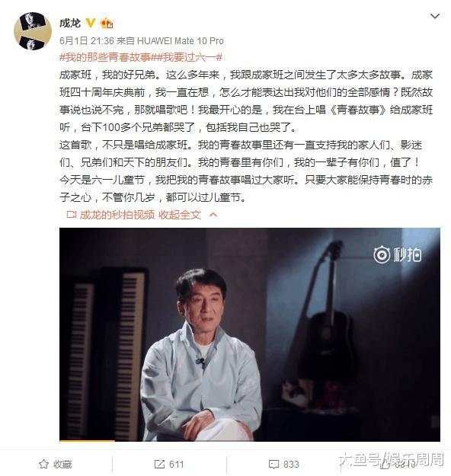Click the up arrow next to 收起全文
The width and height of the screenshot is (451, 476).
click(x=213, y=216)
